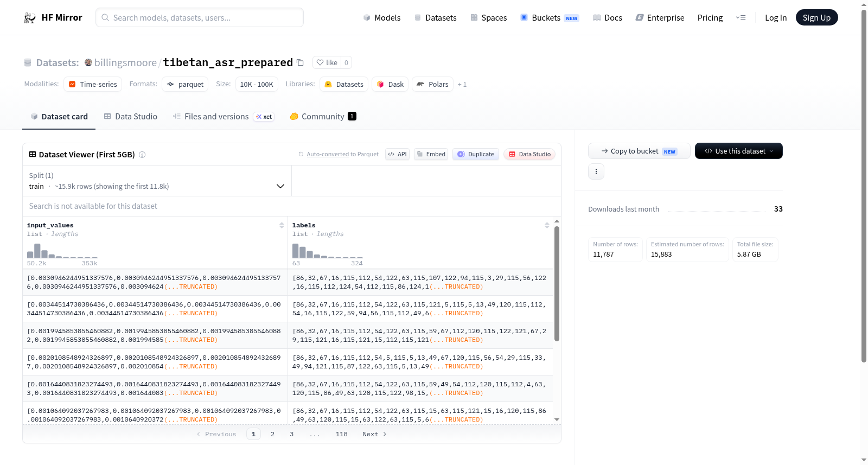Click the Datasets library emoji icon
This screenshot has width=868, height=465.
tap(328, 84)
